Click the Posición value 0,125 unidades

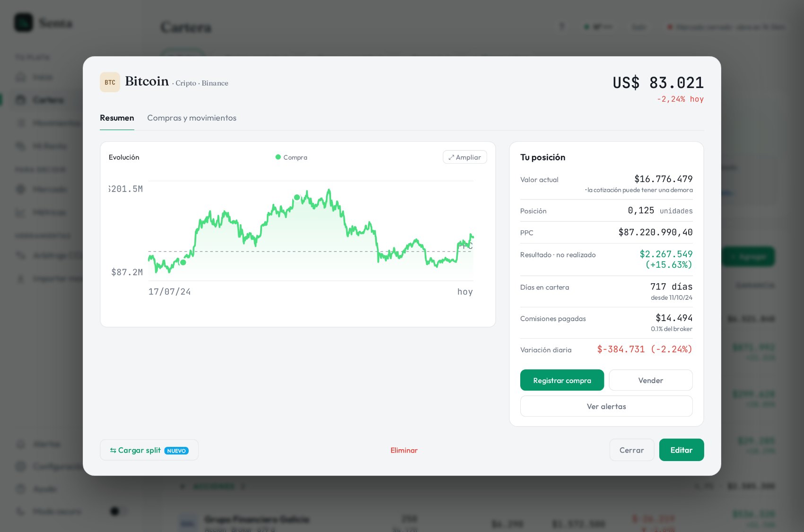[660, 210]
